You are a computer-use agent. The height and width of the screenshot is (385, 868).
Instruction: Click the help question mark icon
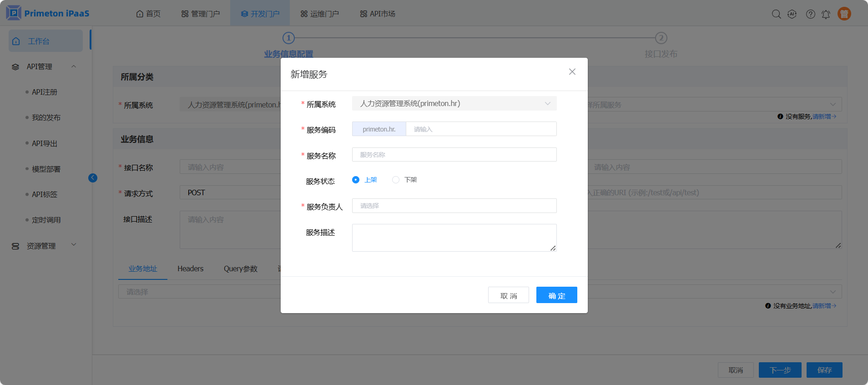pyautogui.click(x=810, y=14)
